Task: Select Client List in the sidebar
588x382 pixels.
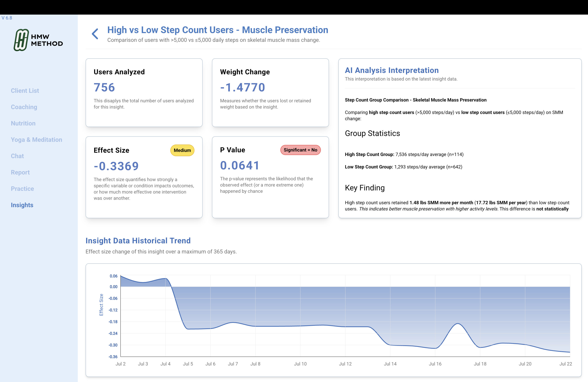Action: tap(25, 90)
